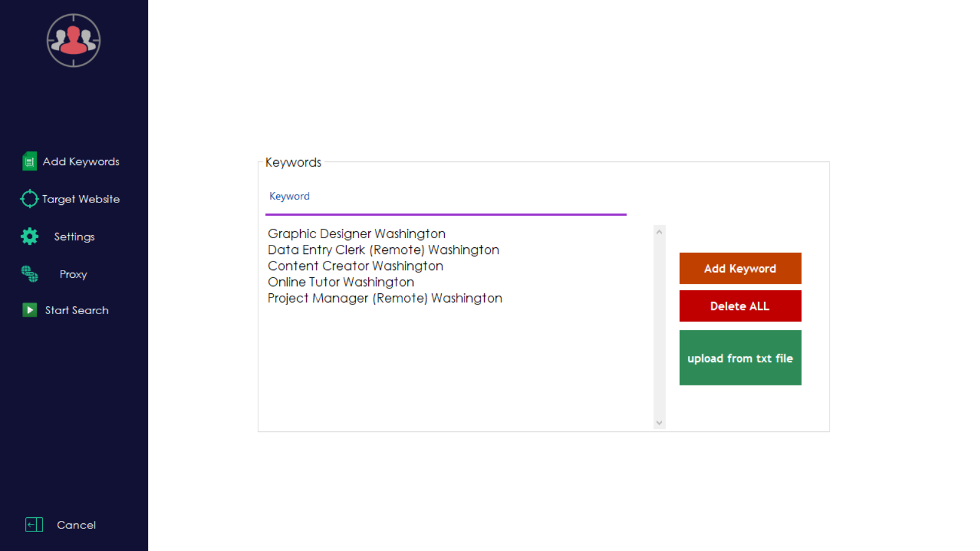Select Project Manager (Remote) Washington entry
Image resolution: width=980 pixels, height=551 pixels.
tap(385, 298)
